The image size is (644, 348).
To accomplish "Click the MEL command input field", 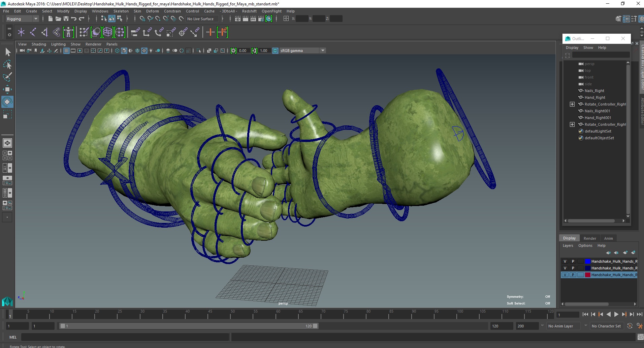I will pos(125,337).
